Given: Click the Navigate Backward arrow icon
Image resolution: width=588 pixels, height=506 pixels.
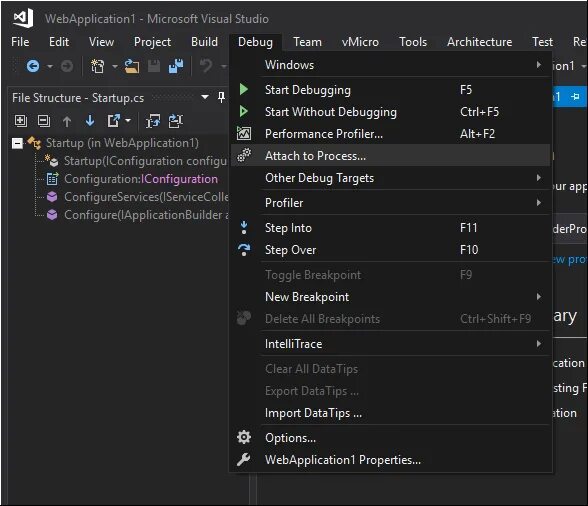Looking at the screenshot, I should [33, 66].
